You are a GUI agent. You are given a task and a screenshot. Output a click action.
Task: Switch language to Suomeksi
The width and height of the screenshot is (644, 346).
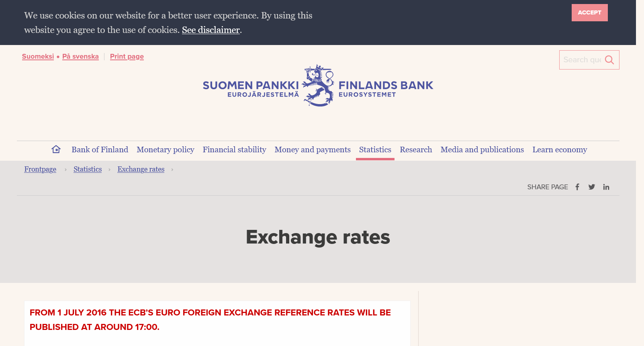click(x=38, y=57)
